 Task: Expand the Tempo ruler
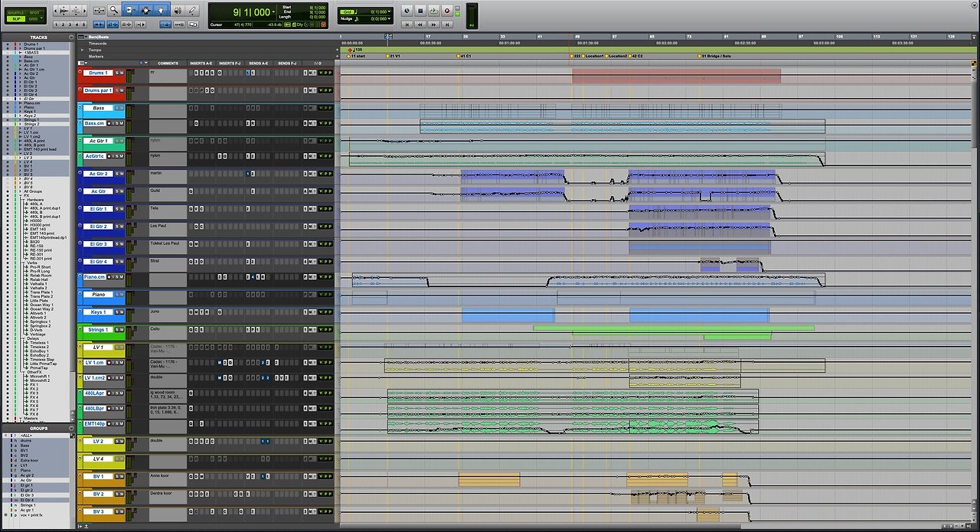tap(82, 50)
